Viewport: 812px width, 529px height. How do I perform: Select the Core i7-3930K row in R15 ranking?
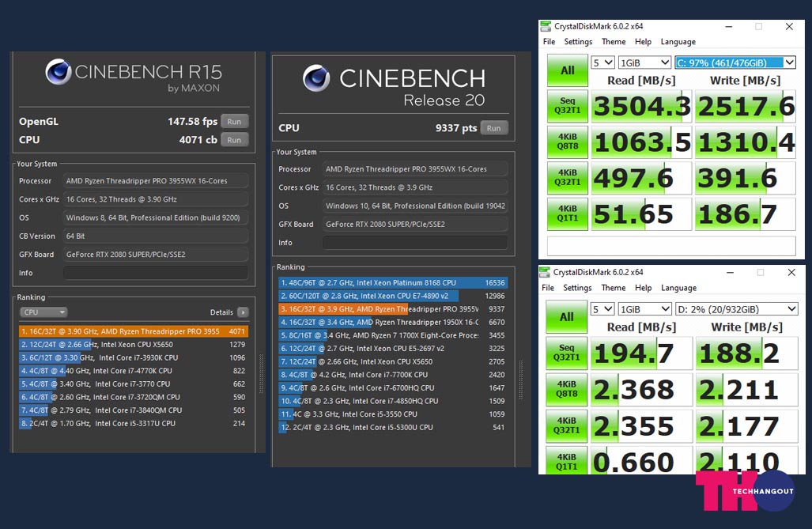click(x=134, y=357)
